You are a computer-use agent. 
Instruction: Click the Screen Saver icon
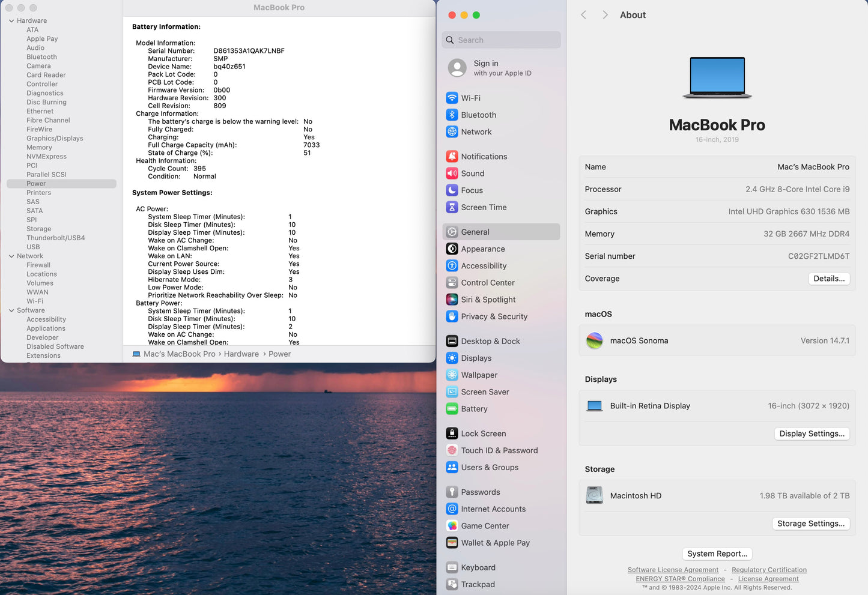452,391
